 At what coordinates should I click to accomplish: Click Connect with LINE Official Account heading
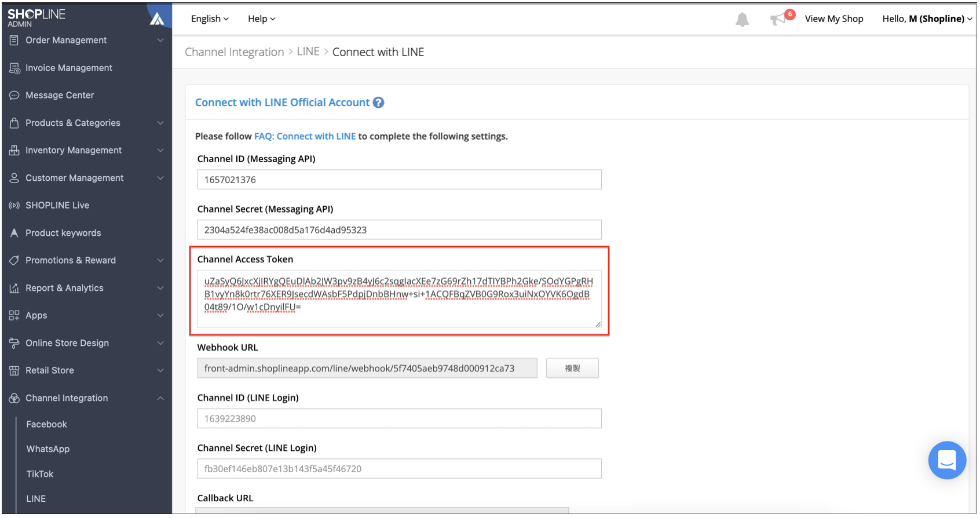[282, 103]
